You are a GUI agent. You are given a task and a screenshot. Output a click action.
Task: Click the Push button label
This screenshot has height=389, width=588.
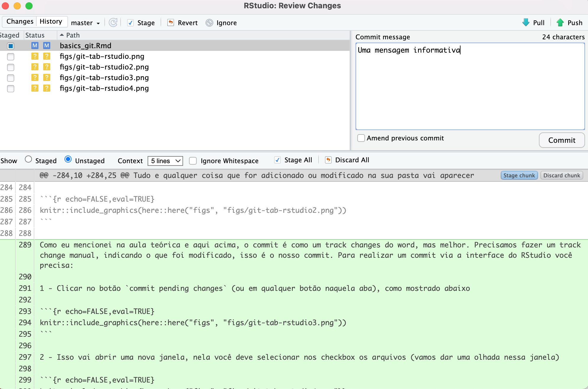575,23
